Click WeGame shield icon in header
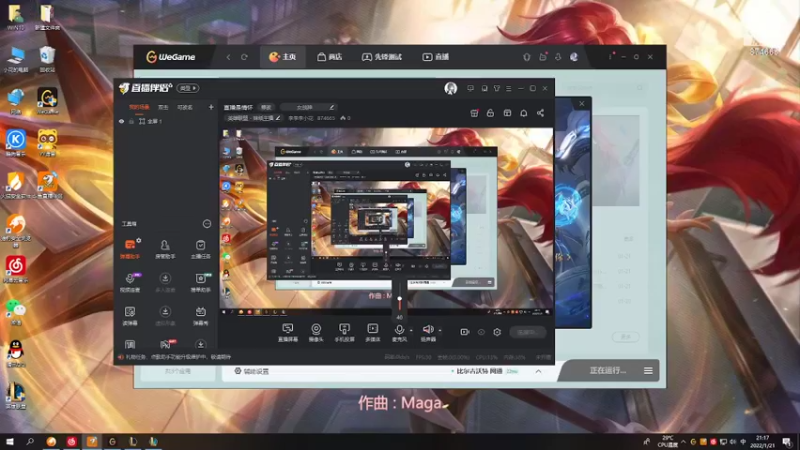Viewport: 800px width, 450px height. coord(527,57)
